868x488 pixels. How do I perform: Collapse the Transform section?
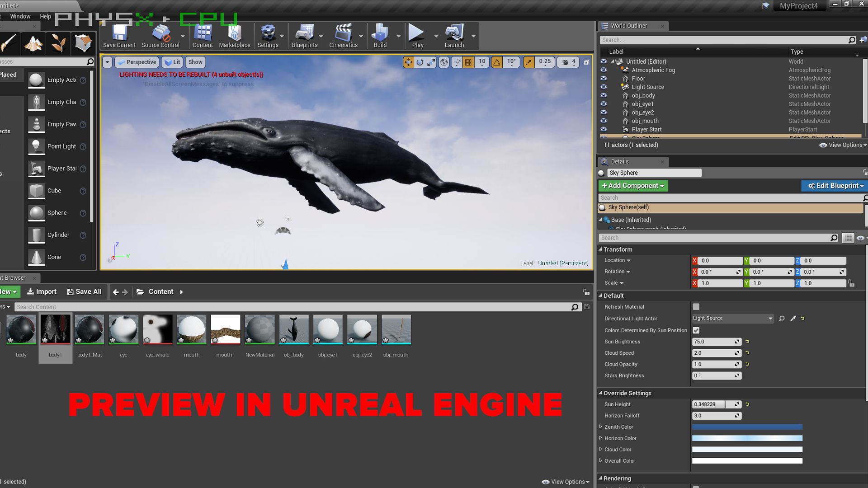(600, 249)
